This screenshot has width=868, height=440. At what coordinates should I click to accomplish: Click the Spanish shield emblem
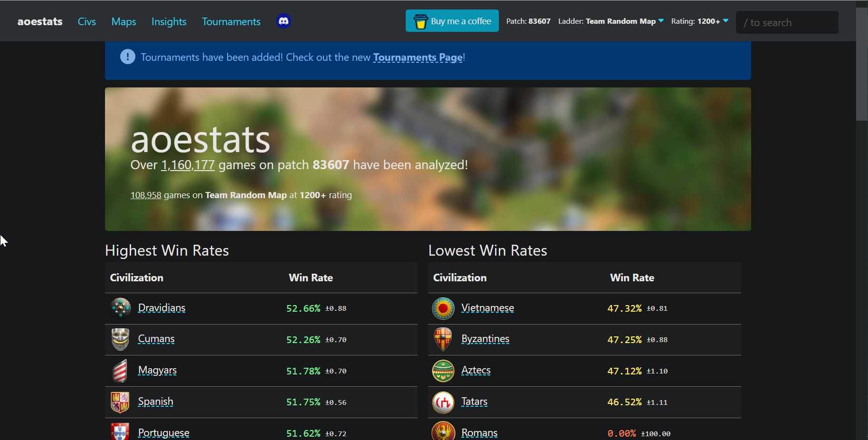pyautogui.click(x=120, y=402)
